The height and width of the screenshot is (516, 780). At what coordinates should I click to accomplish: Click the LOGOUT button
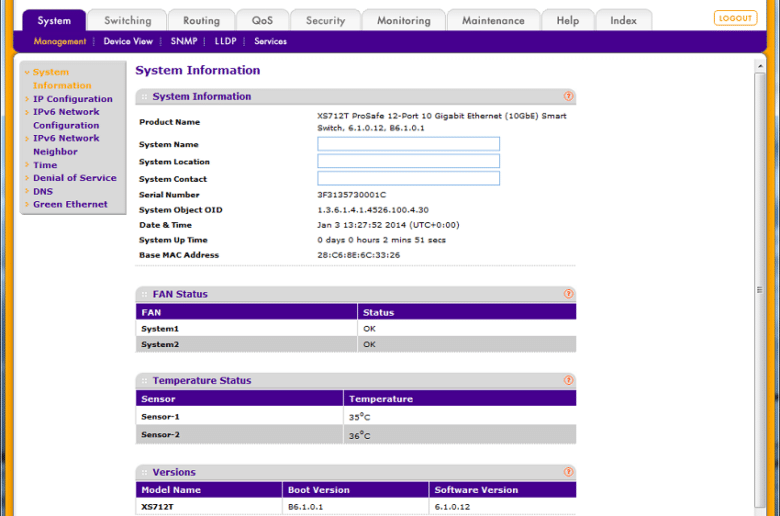coord(735,18)
